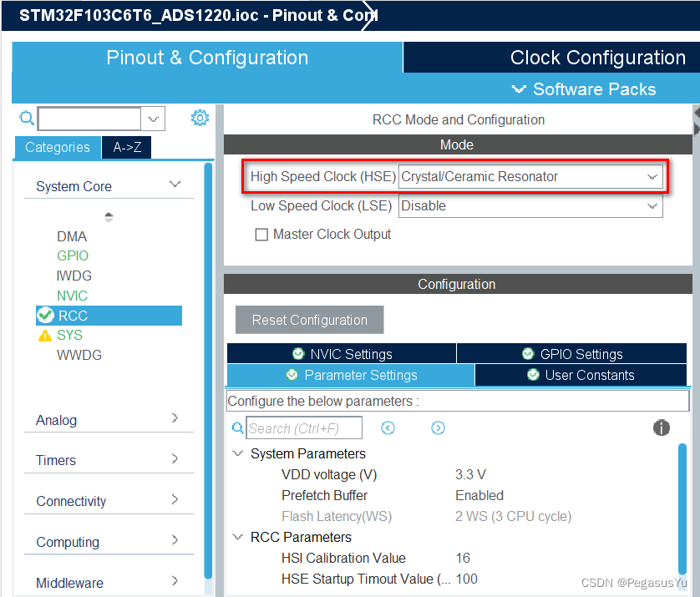Image resolution: width=700 pixels, height=597 pixels.
Task: Expand the Connectivity category
Action: point(175,499)
